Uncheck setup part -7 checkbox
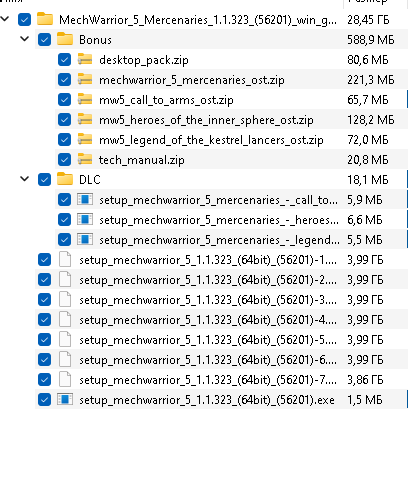 tap(44, 379)
